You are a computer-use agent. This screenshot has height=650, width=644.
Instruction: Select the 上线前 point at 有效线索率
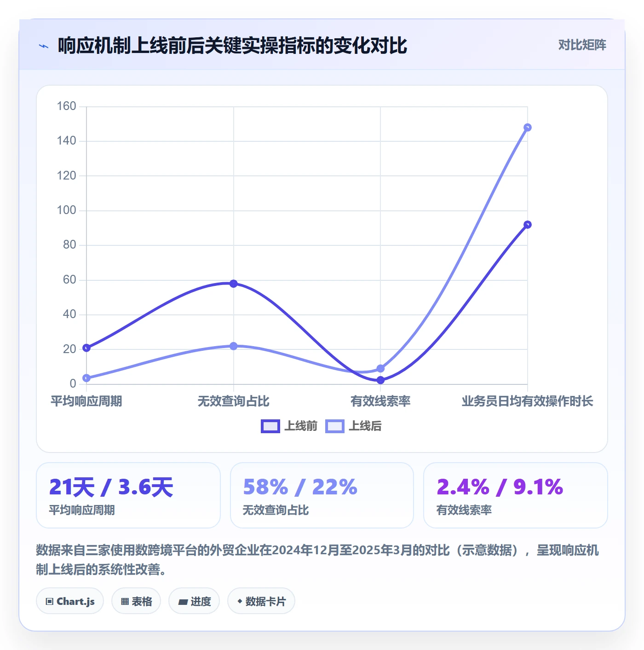point(380,380)
